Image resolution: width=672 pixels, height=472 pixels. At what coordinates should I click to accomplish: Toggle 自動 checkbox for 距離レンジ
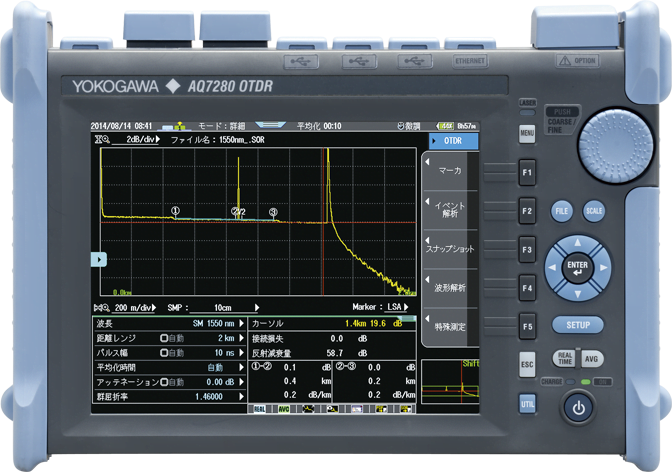[x=164, y=338]
